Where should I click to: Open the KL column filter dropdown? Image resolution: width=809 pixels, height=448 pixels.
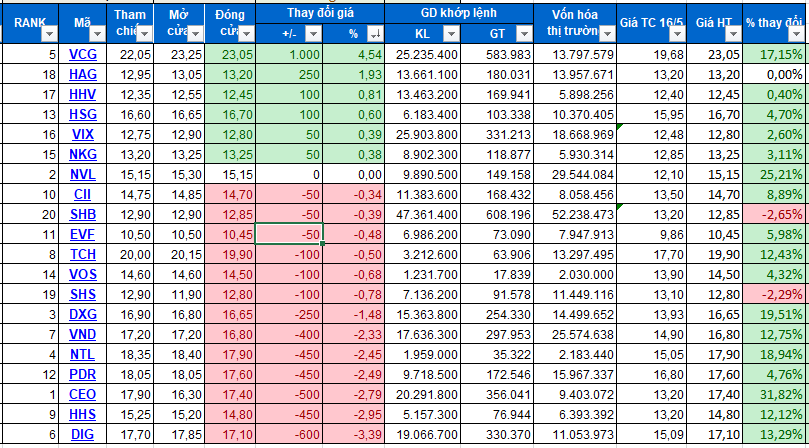450,34
